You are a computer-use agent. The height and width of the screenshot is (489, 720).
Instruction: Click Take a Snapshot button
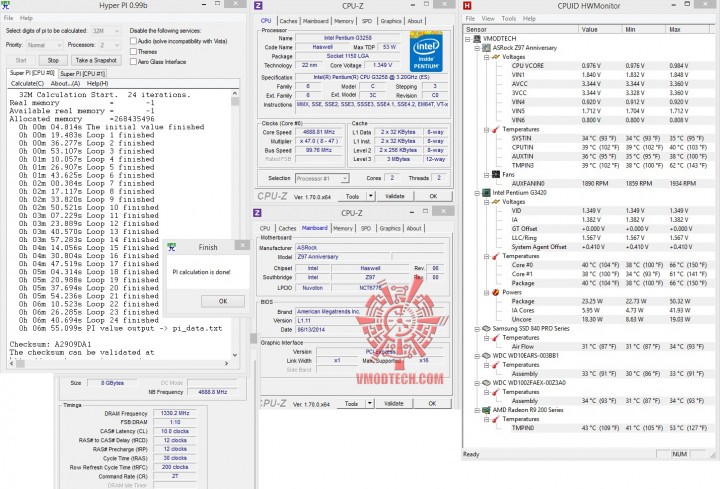96,60
